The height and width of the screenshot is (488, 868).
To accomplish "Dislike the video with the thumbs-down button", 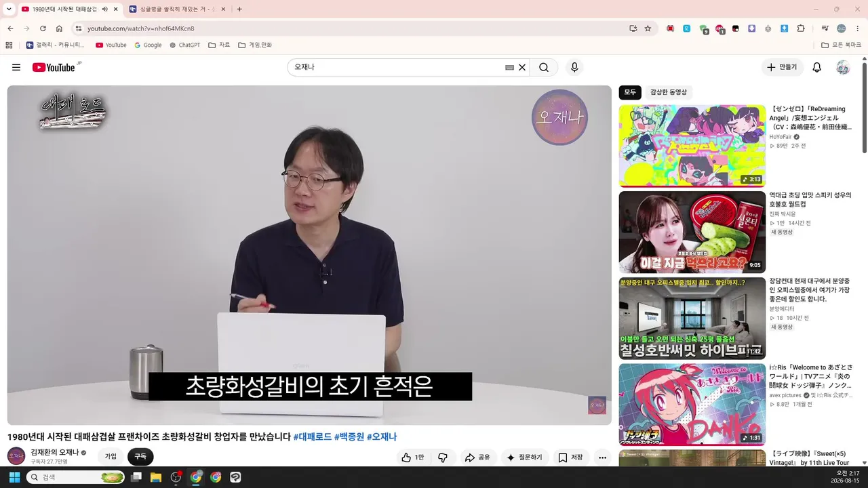I will point(443,457).
